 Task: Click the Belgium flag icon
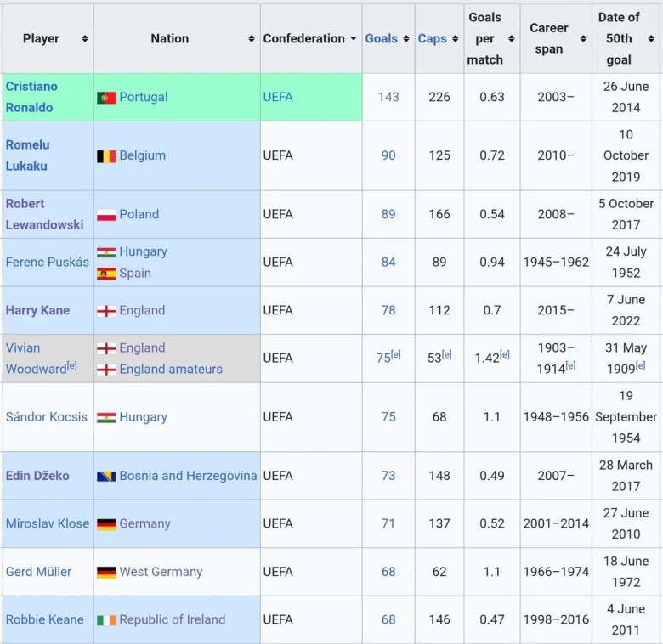[x=106, y=156]
